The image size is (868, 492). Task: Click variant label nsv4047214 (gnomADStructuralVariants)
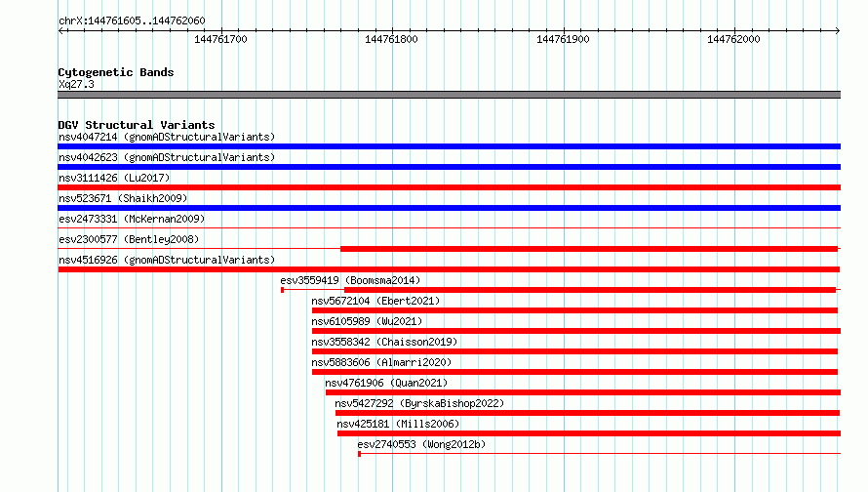click(x=167, y=137)
